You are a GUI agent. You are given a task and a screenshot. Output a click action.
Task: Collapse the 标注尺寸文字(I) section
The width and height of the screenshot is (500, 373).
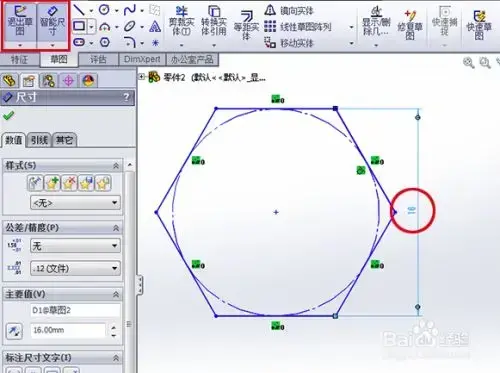point(116,358)
